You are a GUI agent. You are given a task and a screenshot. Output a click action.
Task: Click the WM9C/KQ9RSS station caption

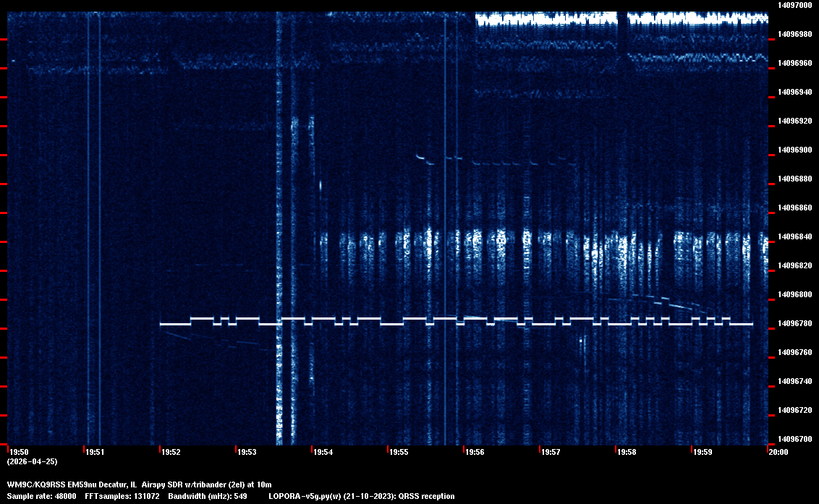coord(139,484)
